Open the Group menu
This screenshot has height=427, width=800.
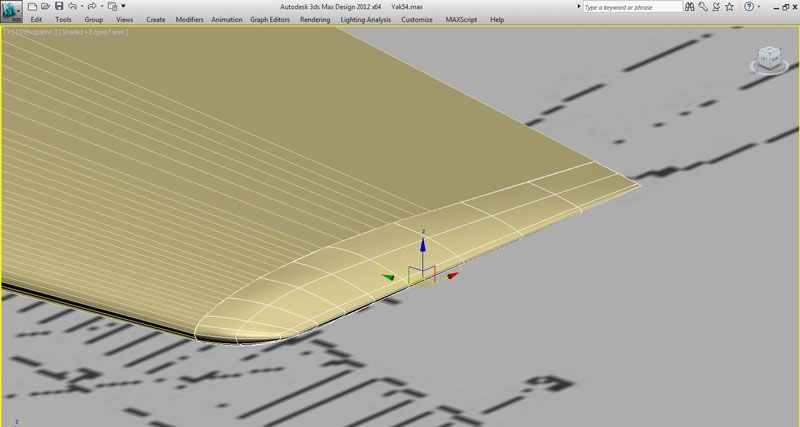click(94, 19)
